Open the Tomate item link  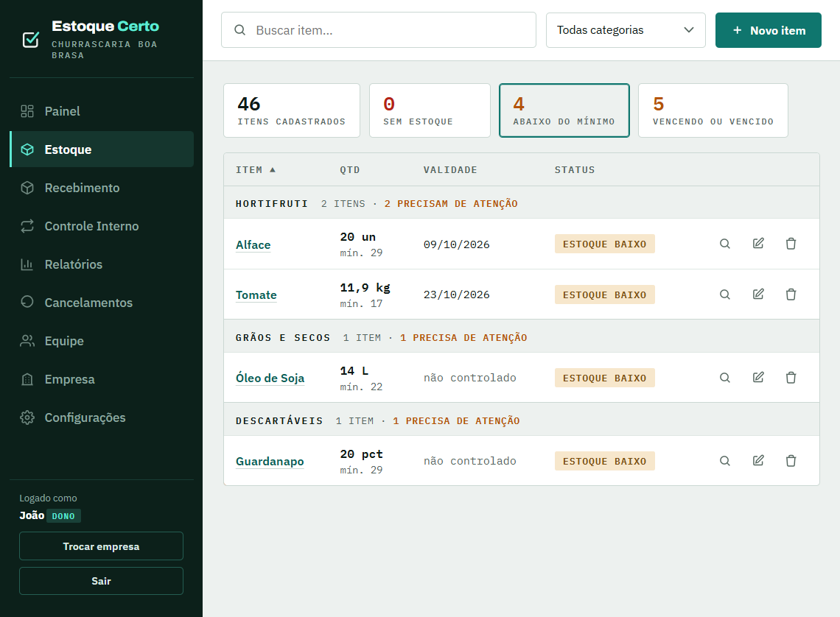[256, 295]
